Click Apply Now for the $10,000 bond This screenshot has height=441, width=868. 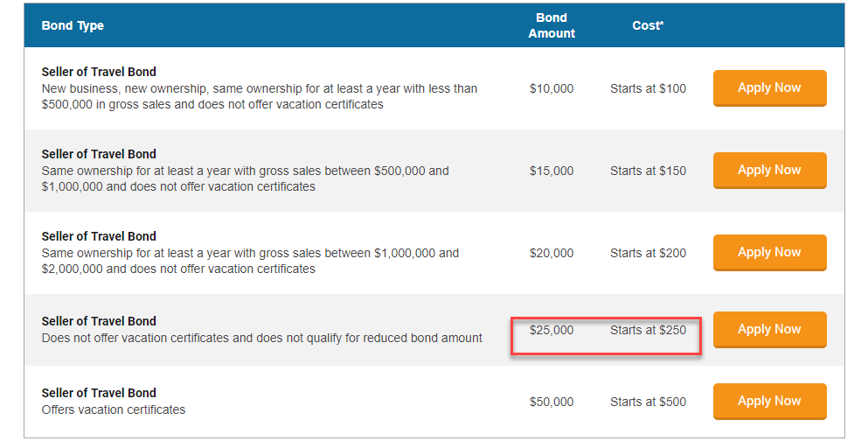769,87
